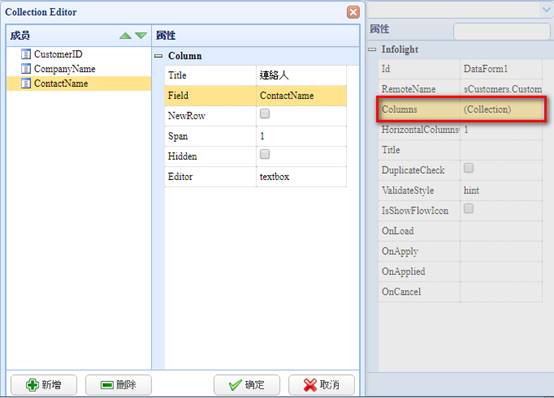This screenshot has width=554, height=398.
Task: Select CustomerID in members list
Action: [x=58, y=54]
